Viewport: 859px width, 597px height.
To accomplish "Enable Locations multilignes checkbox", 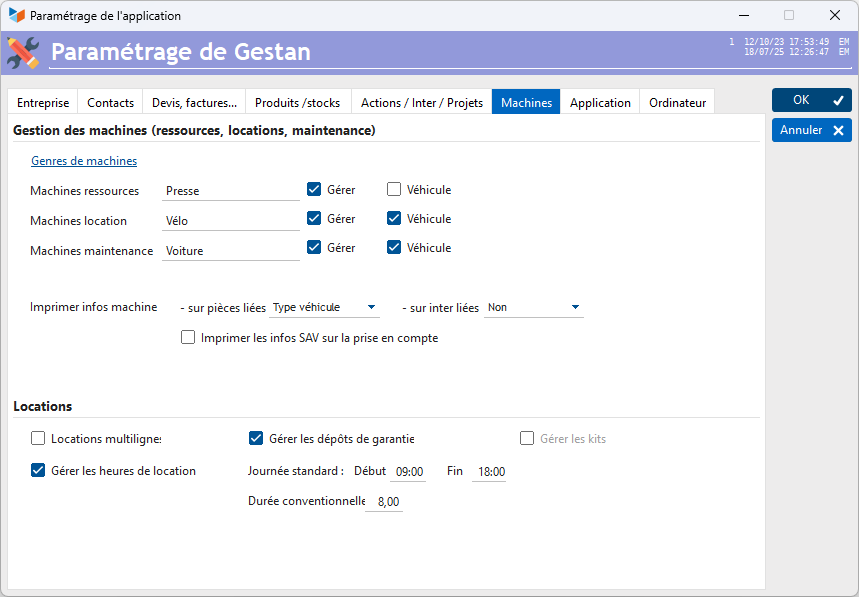I will pos(38,438).
